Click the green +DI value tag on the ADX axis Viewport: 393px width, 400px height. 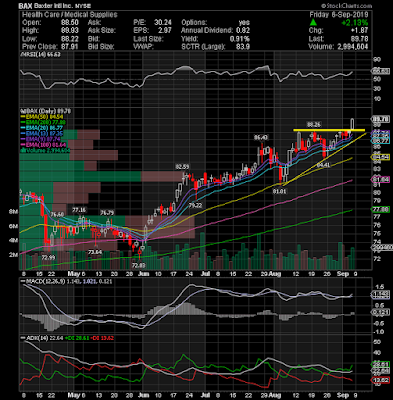(x=380, y=364)
